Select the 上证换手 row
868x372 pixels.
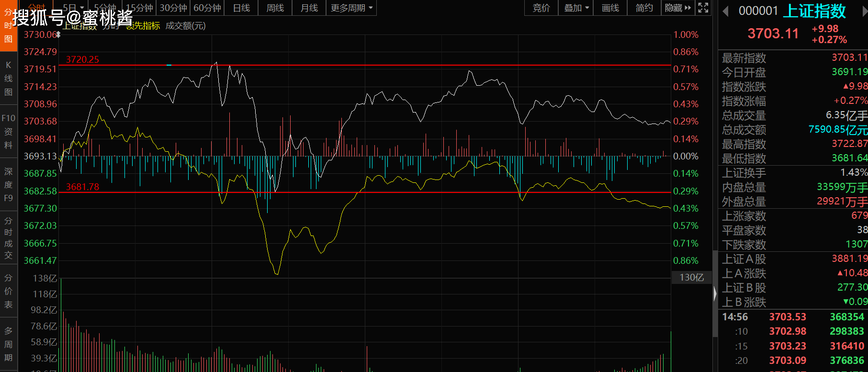coord(793,173)
